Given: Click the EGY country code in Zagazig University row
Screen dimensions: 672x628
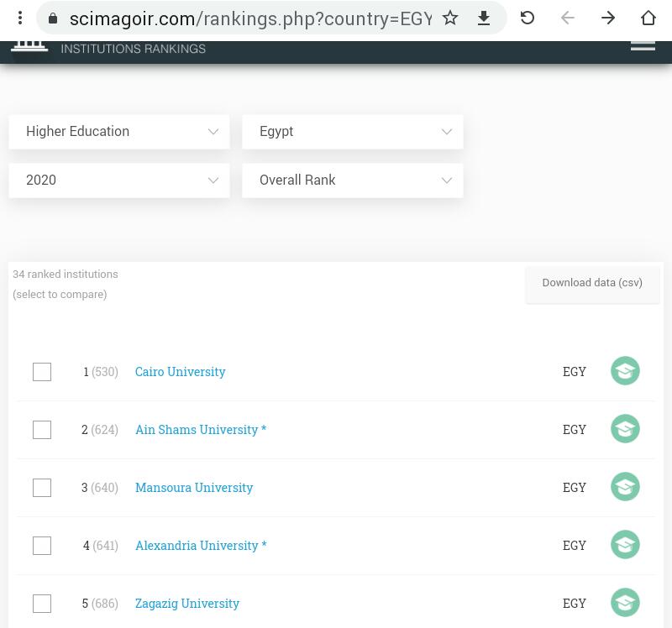Looking at the screenshot, I should [x=575, y=603].
